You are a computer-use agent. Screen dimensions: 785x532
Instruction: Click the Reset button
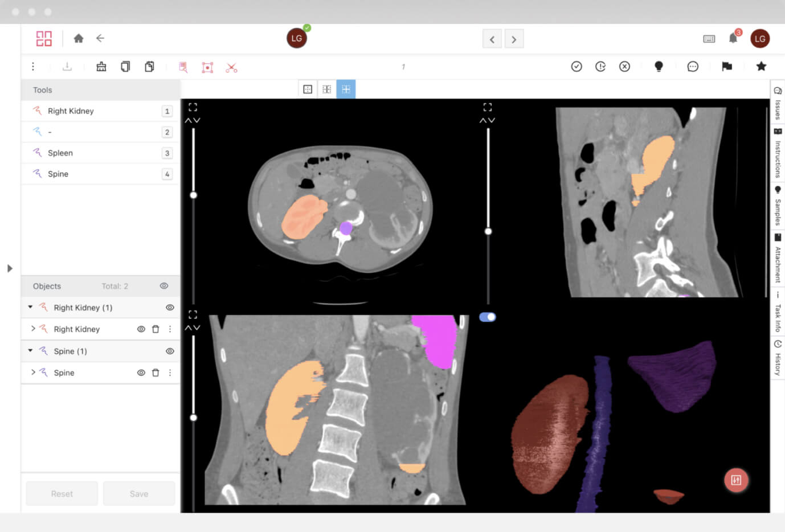[62, 494]
